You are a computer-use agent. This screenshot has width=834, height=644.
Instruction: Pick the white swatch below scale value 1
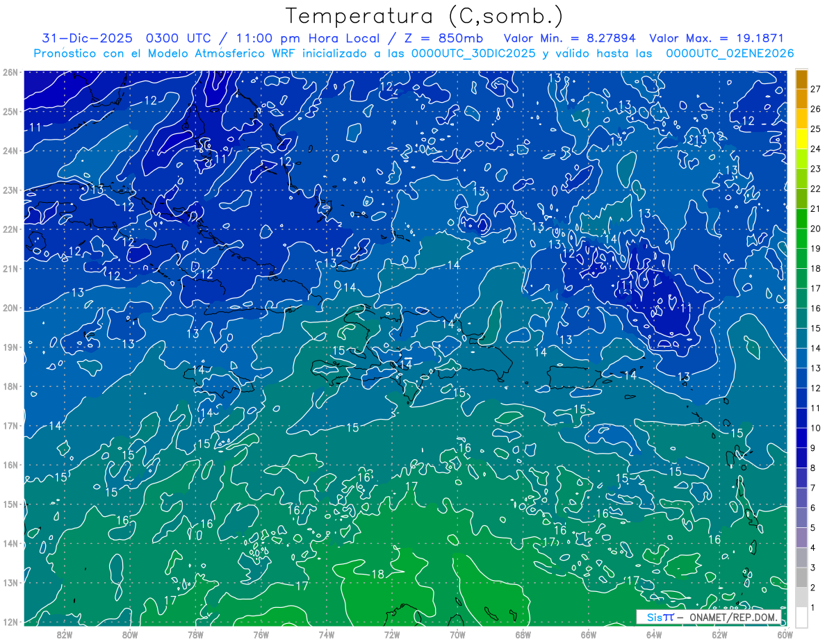tap(802, 617)
